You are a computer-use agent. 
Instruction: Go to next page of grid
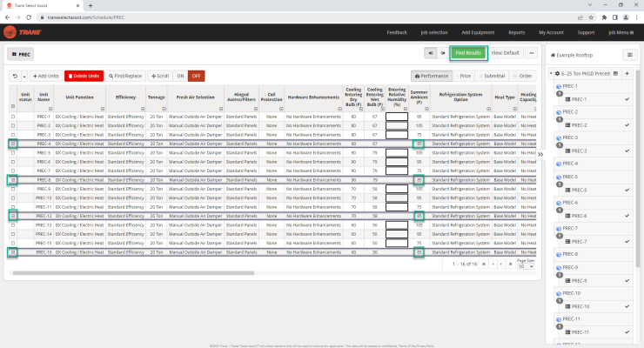coord(501,264)
